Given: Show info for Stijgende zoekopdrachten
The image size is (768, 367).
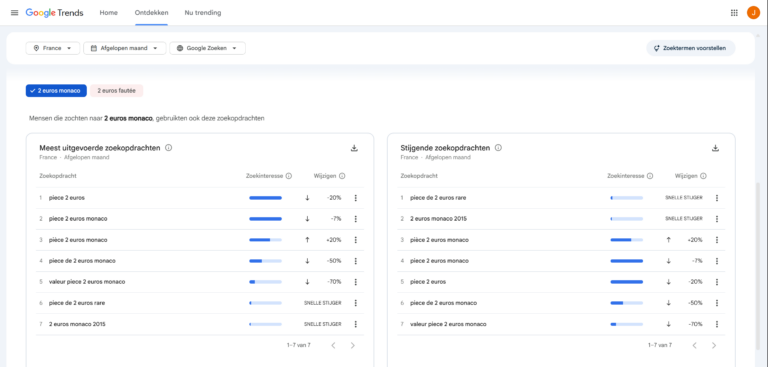Looking at the screenshot, I should coord(498,148).
